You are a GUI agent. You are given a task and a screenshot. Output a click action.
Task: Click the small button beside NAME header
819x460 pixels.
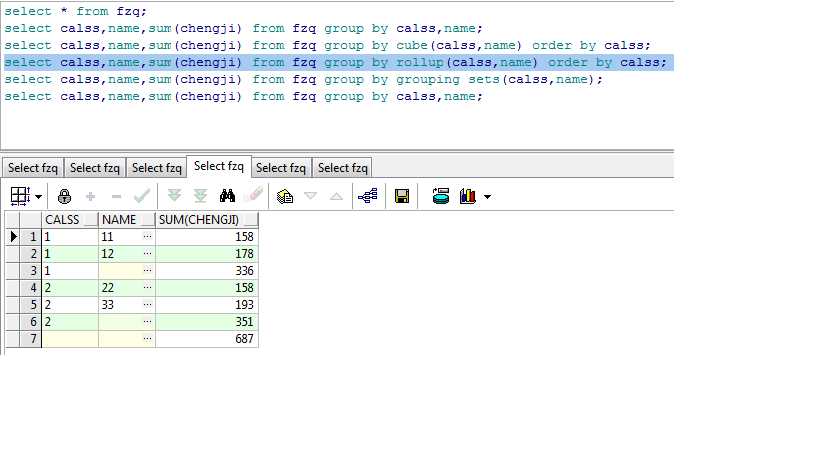(x=148, y=220)
